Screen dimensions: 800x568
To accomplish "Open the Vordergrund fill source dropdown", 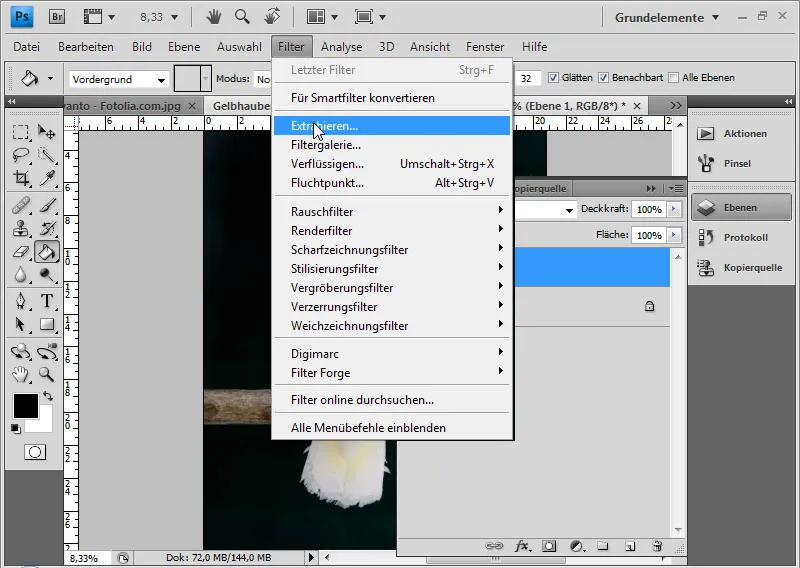I will (118, 79).
